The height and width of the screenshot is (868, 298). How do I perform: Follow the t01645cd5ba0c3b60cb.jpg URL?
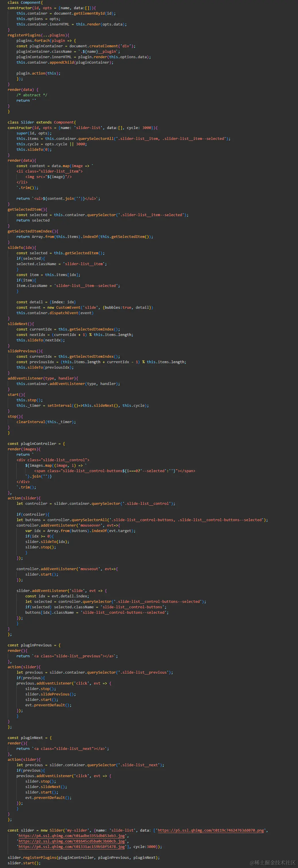click(71, 841)
